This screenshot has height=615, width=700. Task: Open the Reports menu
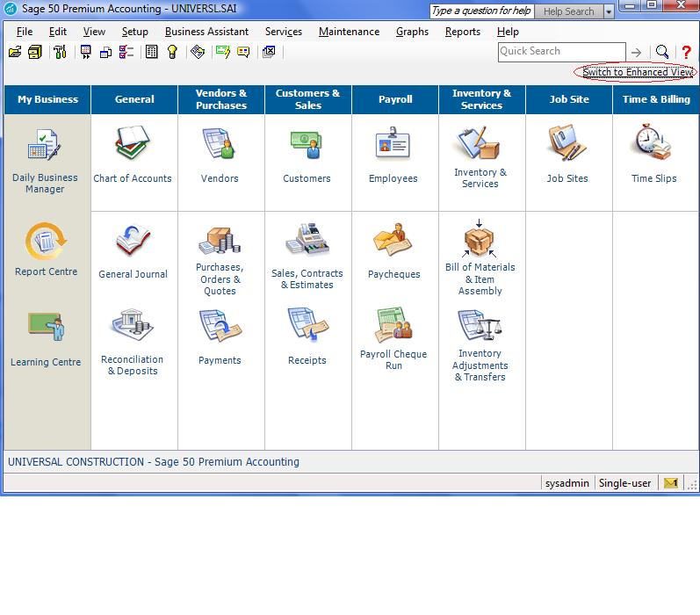click(463, 32)
